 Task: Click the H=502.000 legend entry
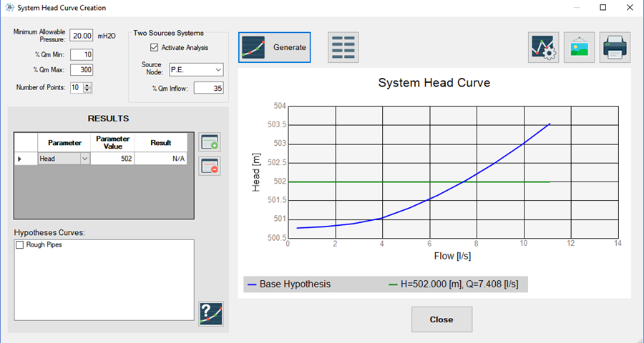454,284
